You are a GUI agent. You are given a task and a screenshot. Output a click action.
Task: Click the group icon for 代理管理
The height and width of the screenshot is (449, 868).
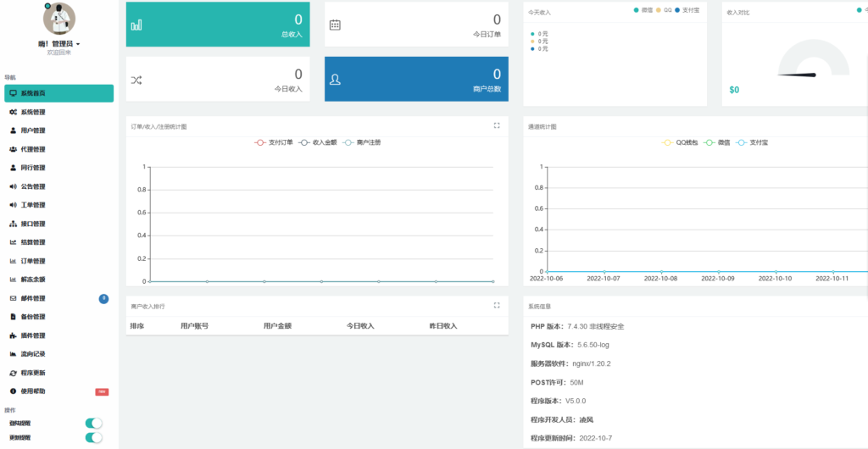14,149
